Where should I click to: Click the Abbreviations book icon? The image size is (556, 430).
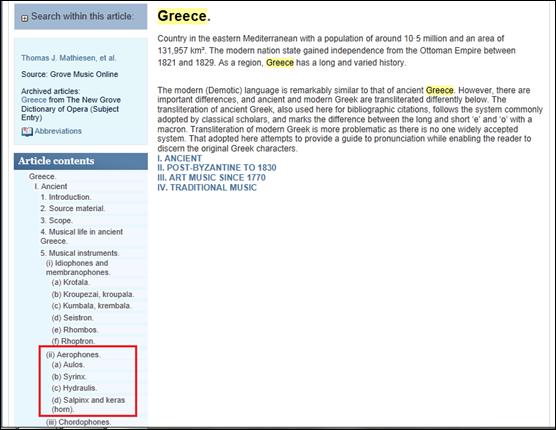tap(27, 132)
